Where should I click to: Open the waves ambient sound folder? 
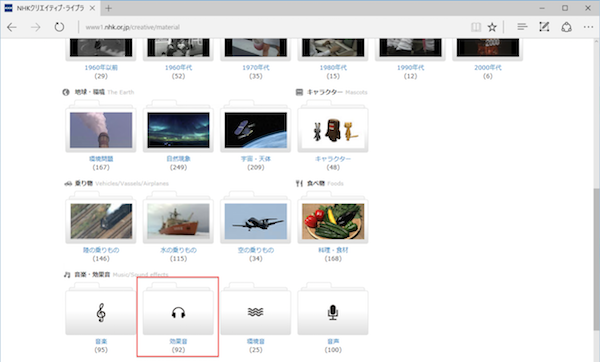[256, 312]
